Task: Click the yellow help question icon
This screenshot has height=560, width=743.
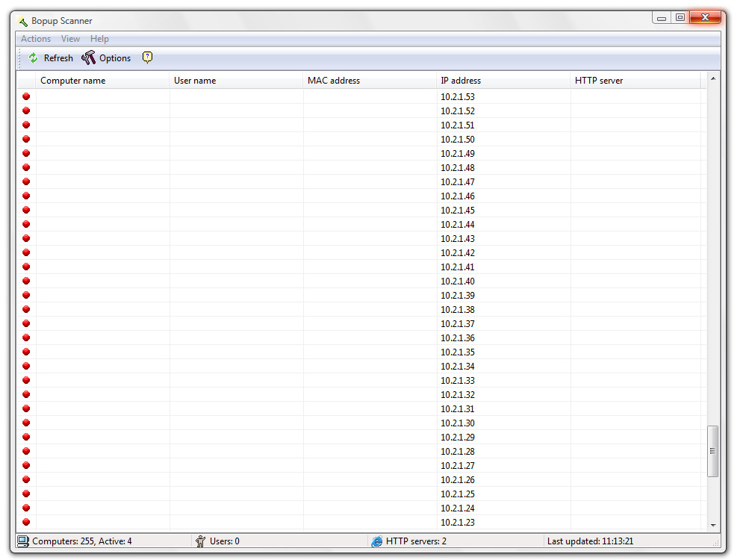Action: point(147,57)
